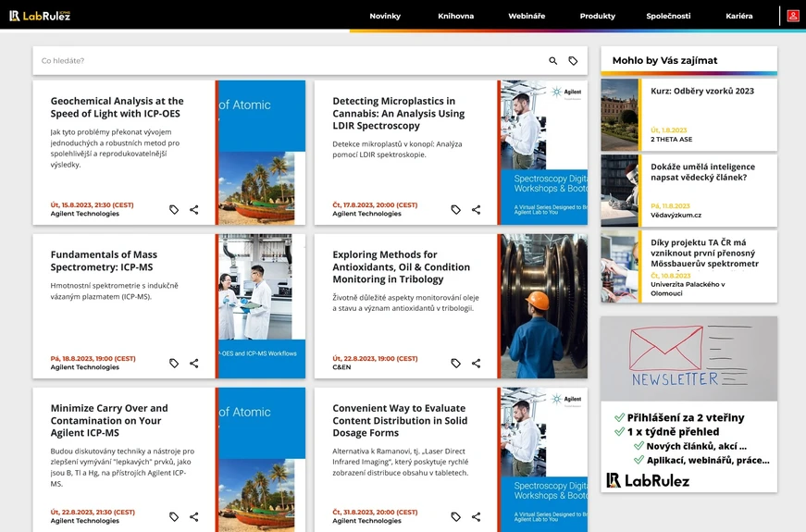Click robot thumbnail for AI article
Image resolution: width=806 pixels, height=532 pixels.
point(619,191)
